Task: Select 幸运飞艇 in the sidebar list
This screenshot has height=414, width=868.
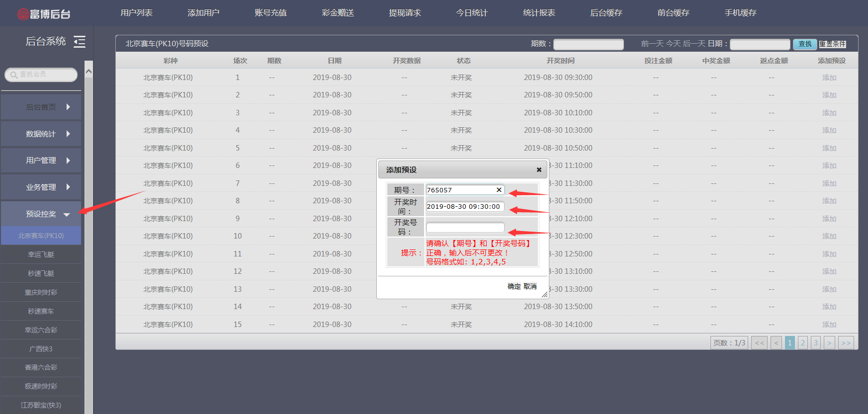Action: (x=41, y=254)
